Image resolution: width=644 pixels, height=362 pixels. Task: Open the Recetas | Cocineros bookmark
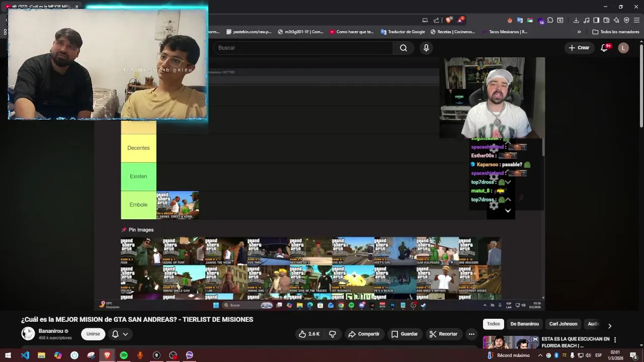click(452, 32)
